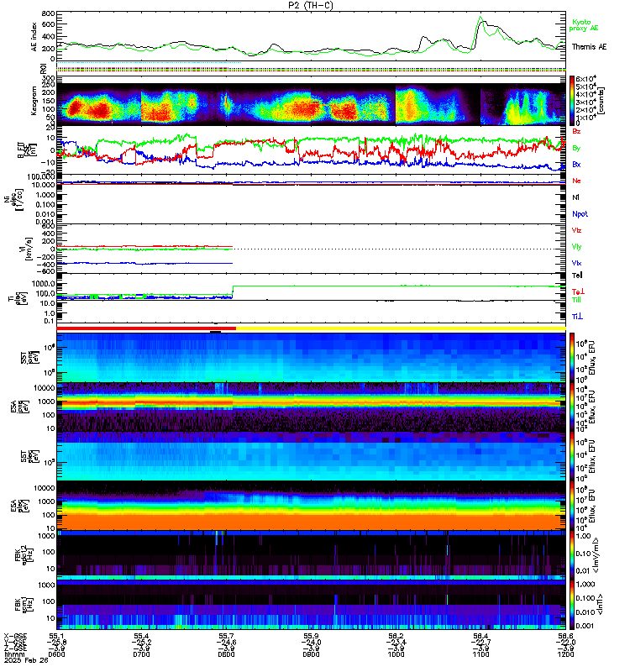Click the green "By" legend label
630x672 pixels.
pos(576,149)
